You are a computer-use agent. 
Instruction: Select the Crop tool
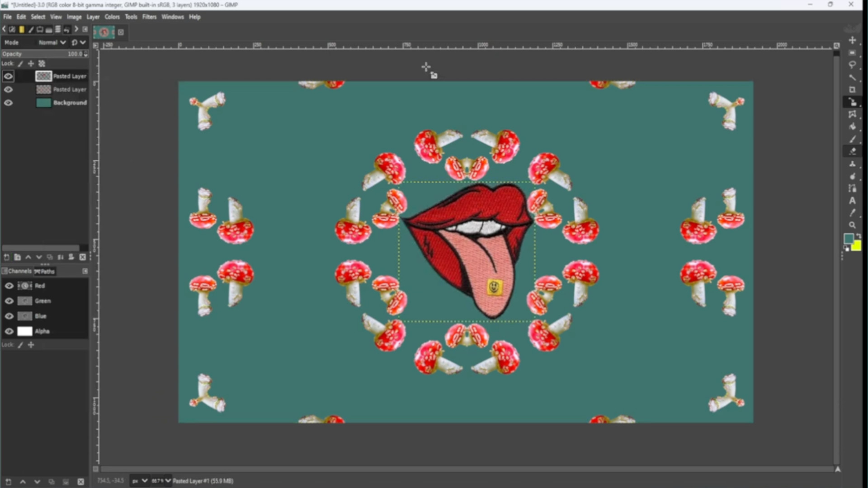[852, 89]
